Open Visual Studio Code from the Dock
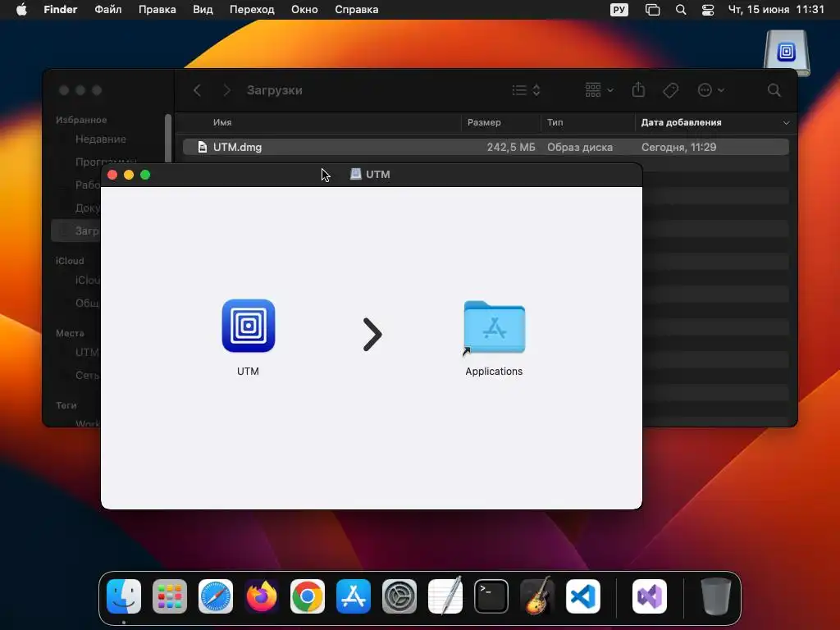 [583, 596]
